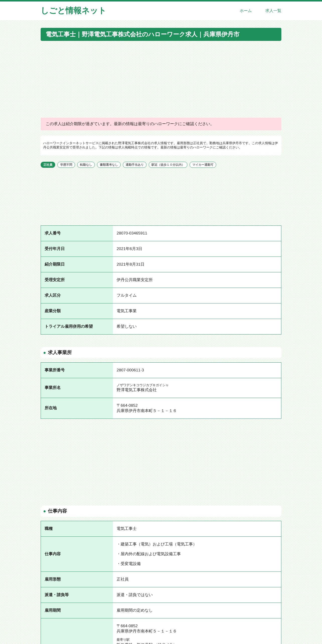Select 派遣・請負ではない value
Image resolution: width=322 pixels, height=644 pixels.
pos(135,595)
